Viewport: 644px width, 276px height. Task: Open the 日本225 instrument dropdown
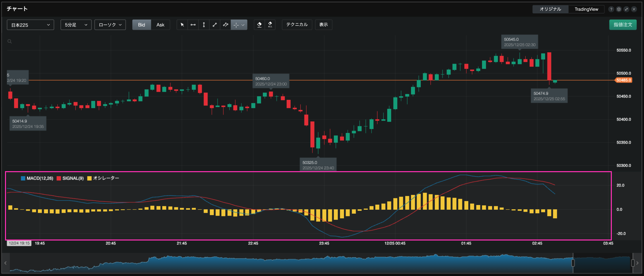pyautogui.click(x=30, y=25)
